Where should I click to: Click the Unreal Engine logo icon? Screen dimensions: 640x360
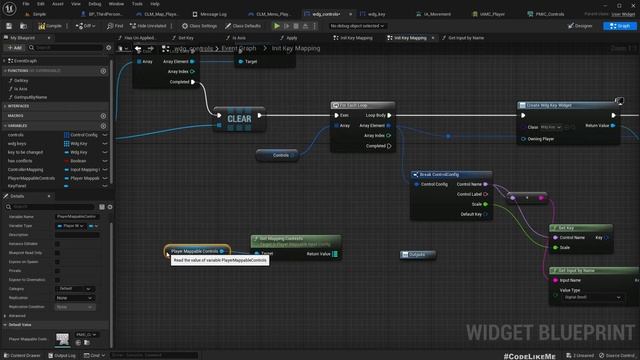9,9
